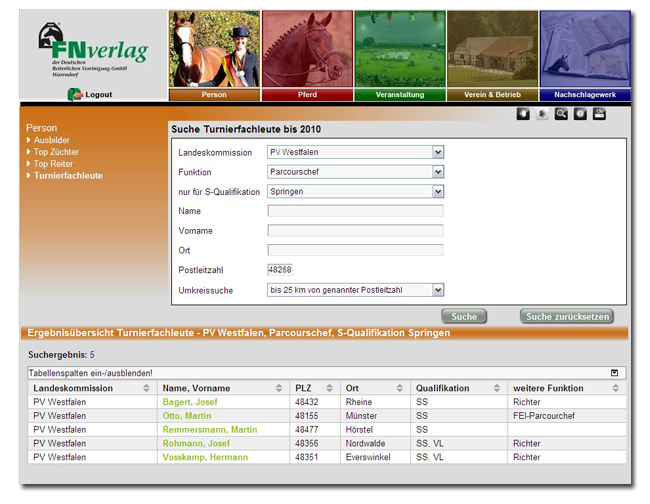
Task: Sort table by Landeskommission column arrows
Action: point(147,388)
